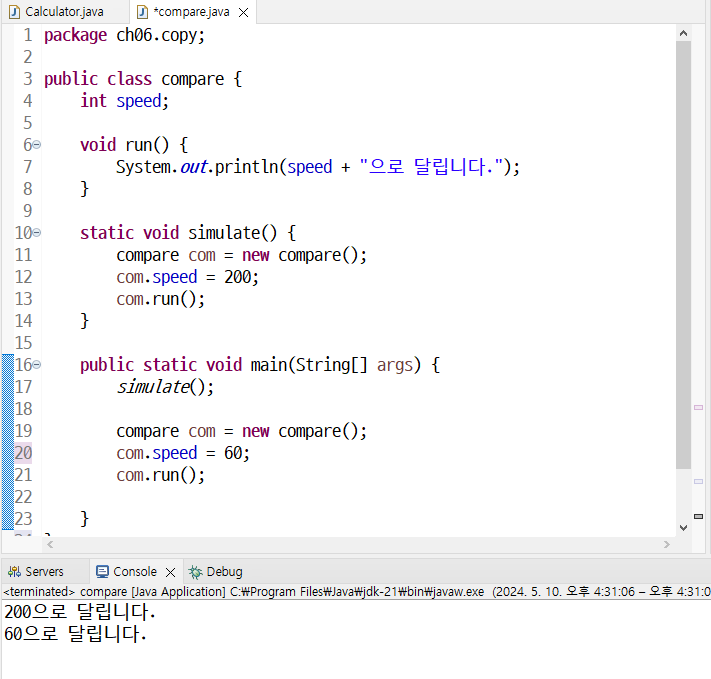Image resolution: width=711 pixels, height=679 pixels.
Task: Click the editor vertical scrollbar up arrow
Action: 683,33
